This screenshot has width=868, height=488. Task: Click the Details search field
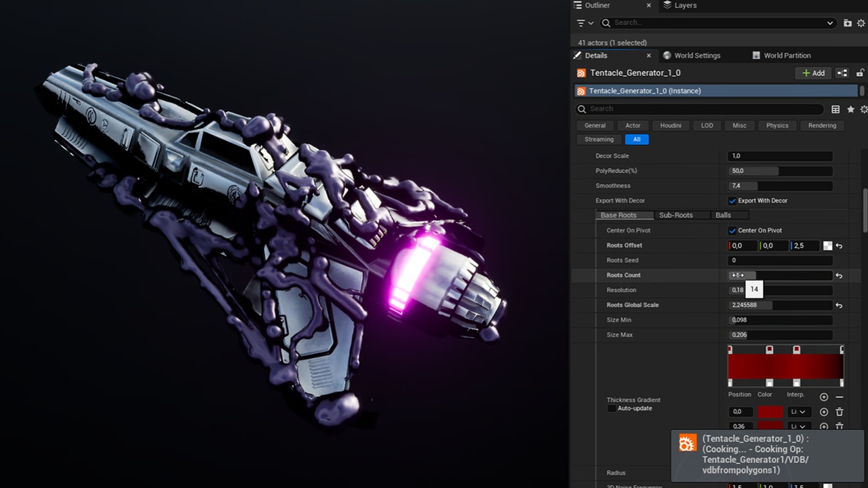point(700,109)
